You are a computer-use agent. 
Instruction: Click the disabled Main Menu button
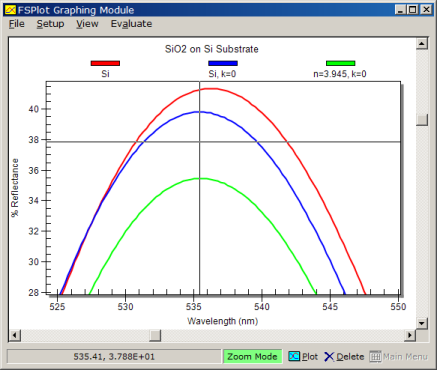point(399,357)
